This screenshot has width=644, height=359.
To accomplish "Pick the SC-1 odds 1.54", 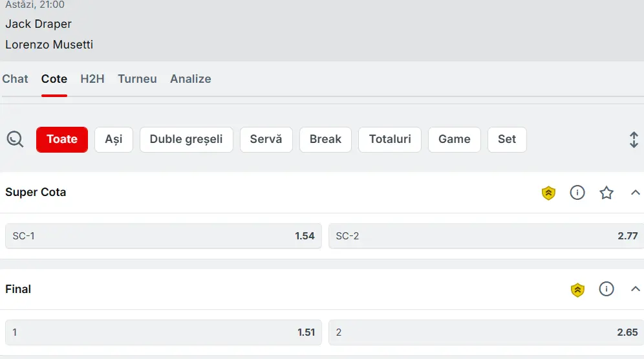I will pos(164,236).
